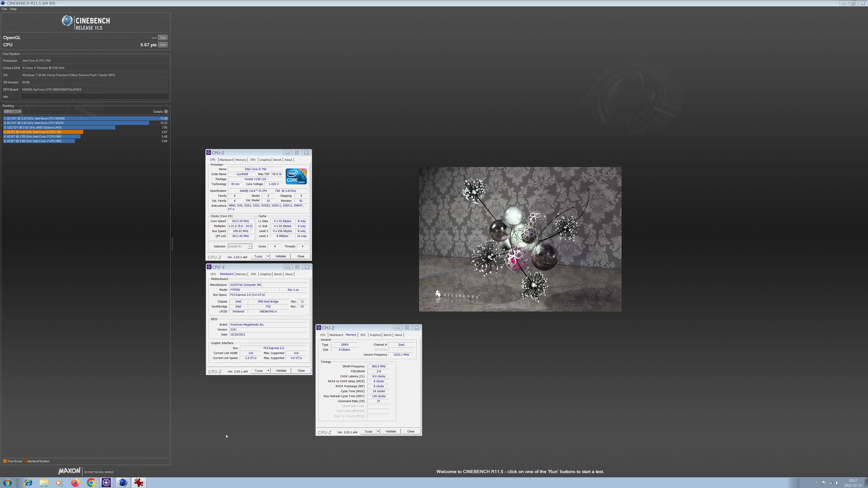The width and height of the screenshot is (868, 488).
Task: Show hidden system tray icons arrow
Action: pos(816,483)
